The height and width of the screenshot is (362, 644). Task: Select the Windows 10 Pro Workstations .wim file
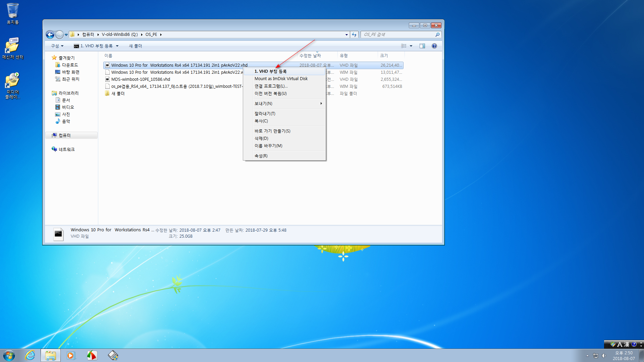coord(174,72)
